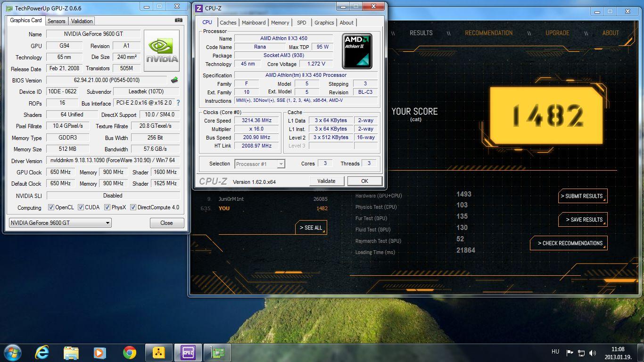644x362 pixels.
Task: Open the Graphics tab in CPU-Z
Action: (324, 23)
